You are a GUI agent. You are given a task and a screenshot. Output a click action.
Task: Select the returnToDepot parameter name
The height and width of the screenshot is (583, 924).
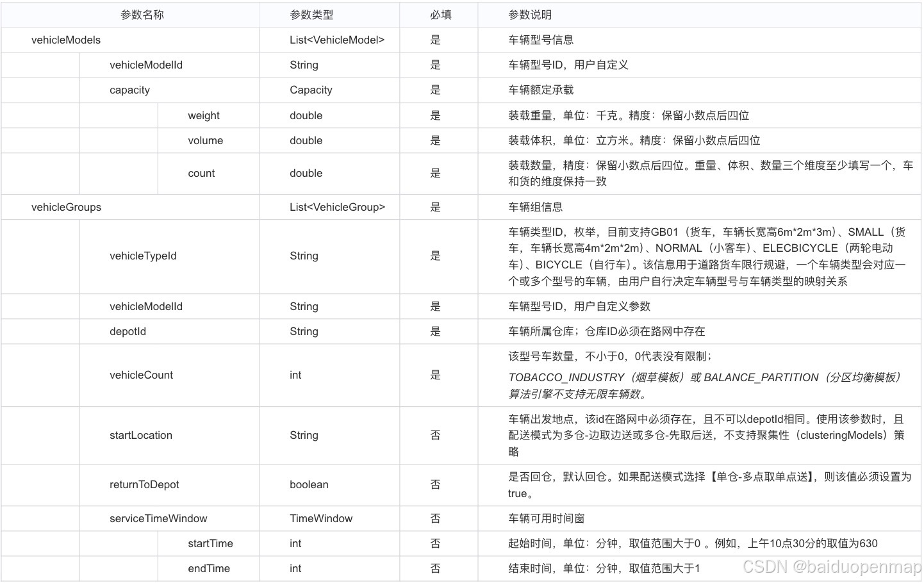[144, 484]
